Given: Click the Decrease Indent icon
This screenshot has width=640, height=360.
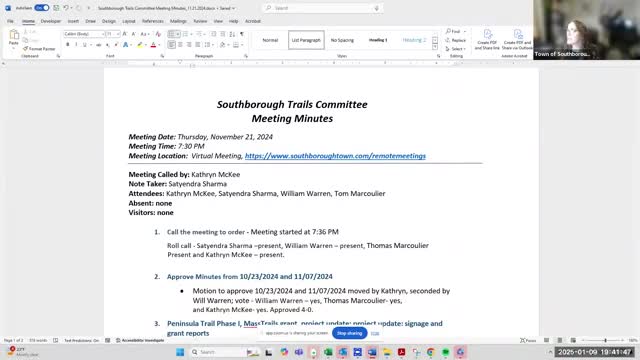Looking at the screenshot, I should click(213, 34).
